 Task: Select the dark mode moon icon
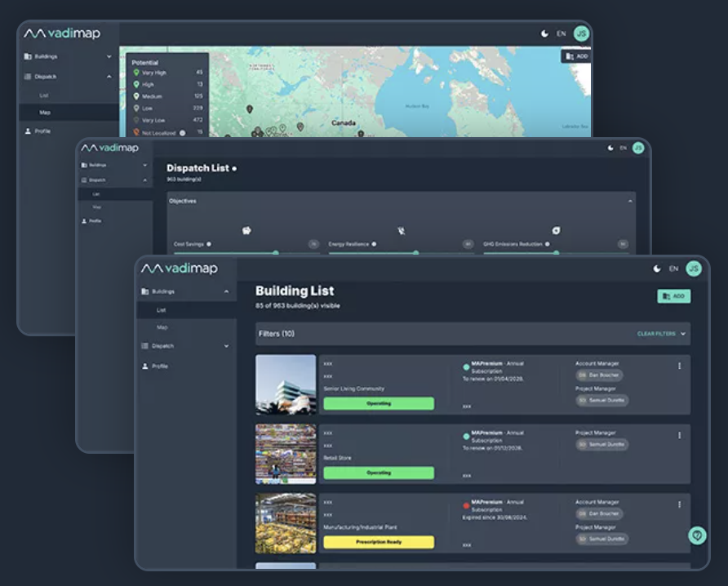(657, 268)
